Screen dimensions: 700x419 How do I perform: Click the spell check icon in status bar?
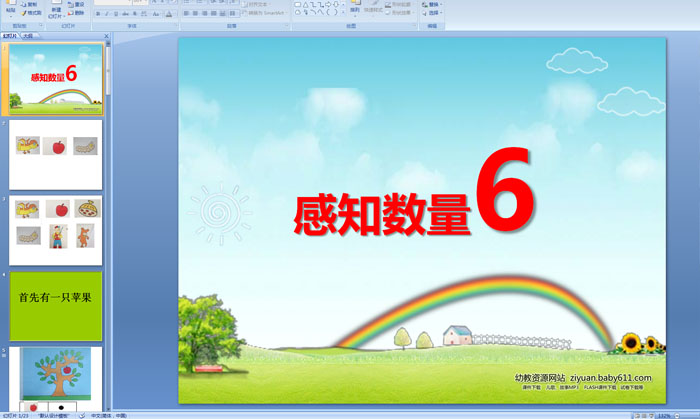(x=82, y=415)
